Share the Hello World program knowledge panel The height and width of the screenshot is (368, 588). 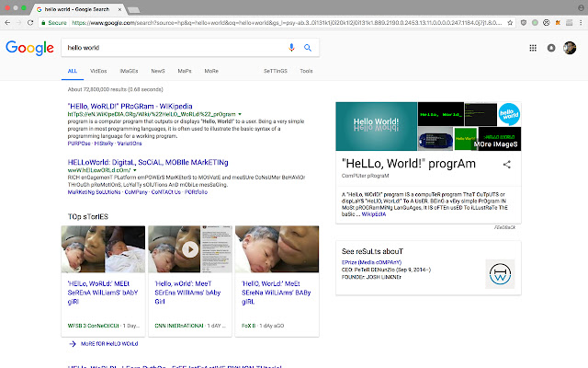(506, 164)
